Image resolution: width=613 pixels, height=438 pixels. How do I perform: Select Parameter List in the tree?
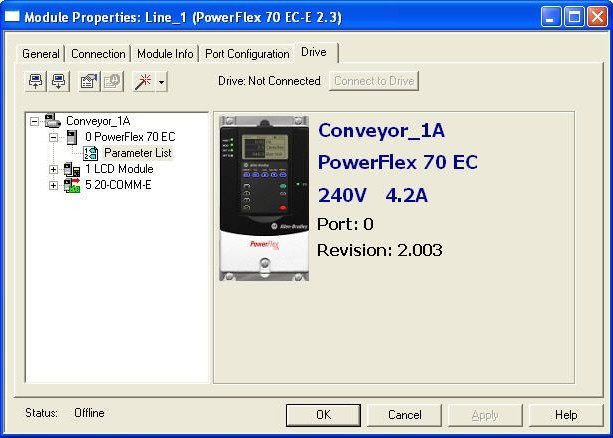[x=137, y=153]
